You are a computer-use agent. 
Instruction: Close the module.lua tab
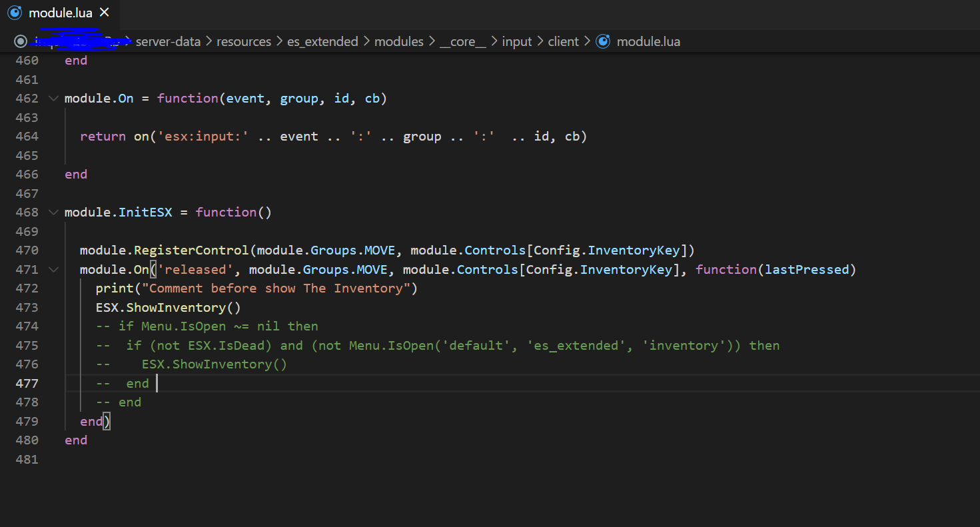104,11
